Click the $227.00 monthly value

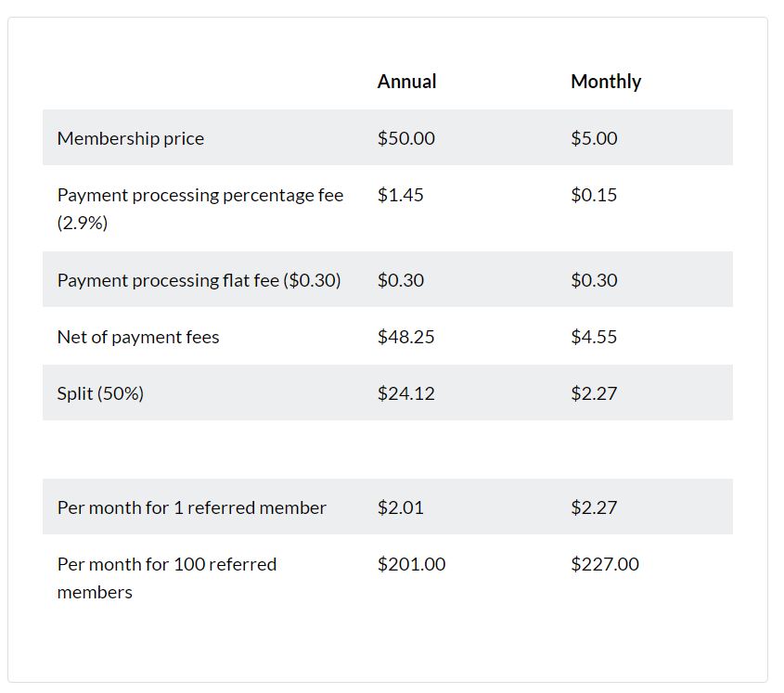[x=605, y=564]
